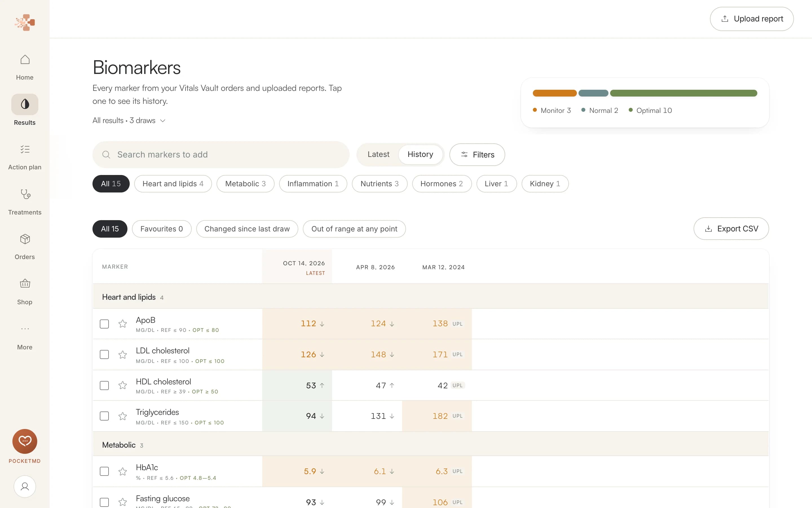Focus the Search markers to add field
812x508 pixels.
pyautogui.click(x=221, y=155)
